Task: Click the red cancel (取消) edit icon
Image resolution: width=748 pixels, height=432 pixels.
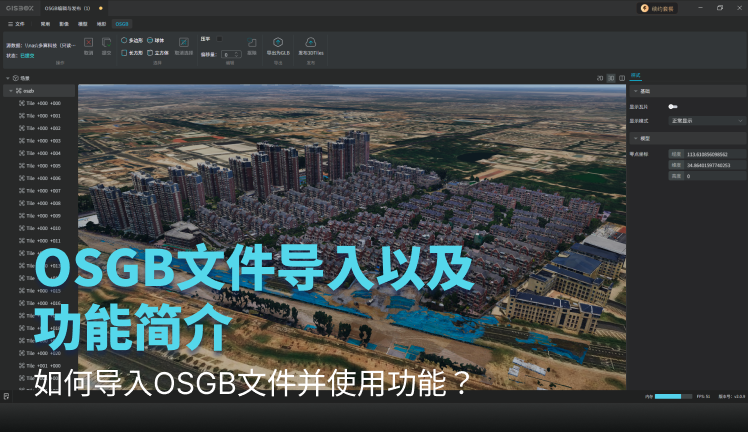Action: (88, 43)
